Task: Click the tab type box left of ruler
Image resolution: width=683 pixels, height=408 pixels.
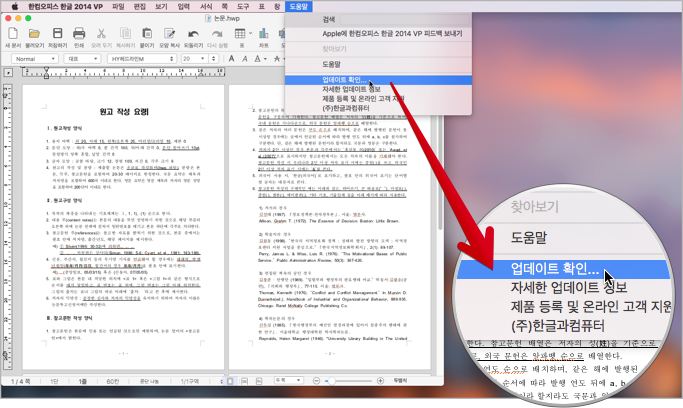Action: coord(8,73)
